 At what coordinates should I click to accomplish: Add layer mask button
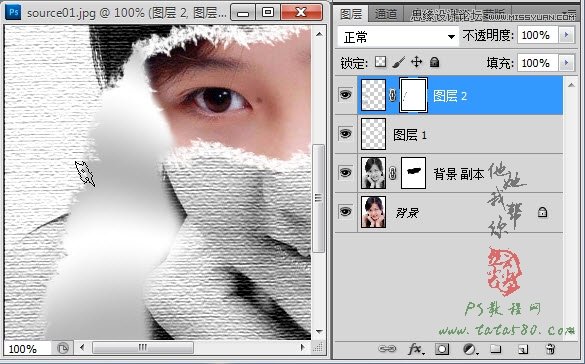point(442,349)
